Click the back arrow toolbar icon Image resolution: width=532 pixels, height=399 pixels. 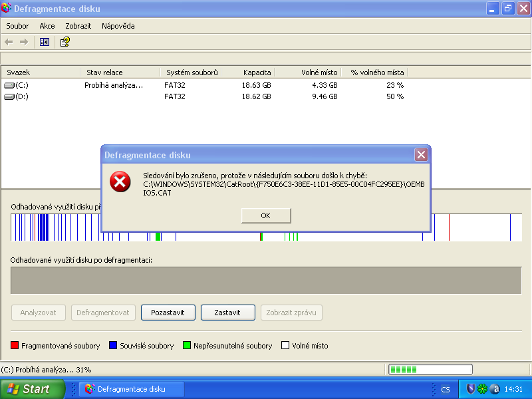tap(9, 42)
